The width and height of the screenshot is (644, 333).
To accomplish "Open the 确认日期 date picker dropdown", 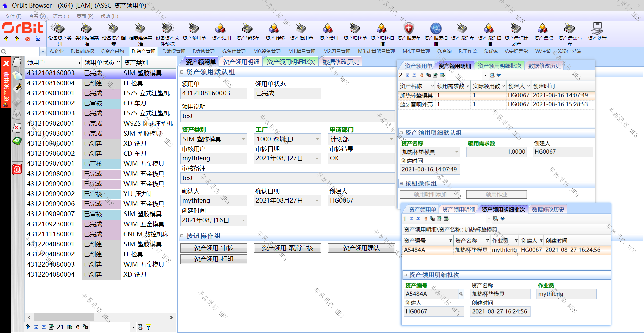I will click(x=317, y=201).
